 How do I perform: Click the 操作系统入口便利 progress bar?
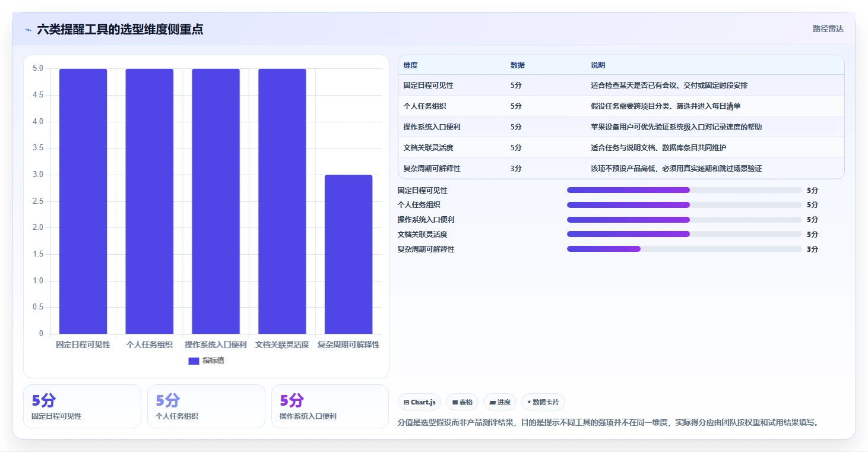click(685, 220)
